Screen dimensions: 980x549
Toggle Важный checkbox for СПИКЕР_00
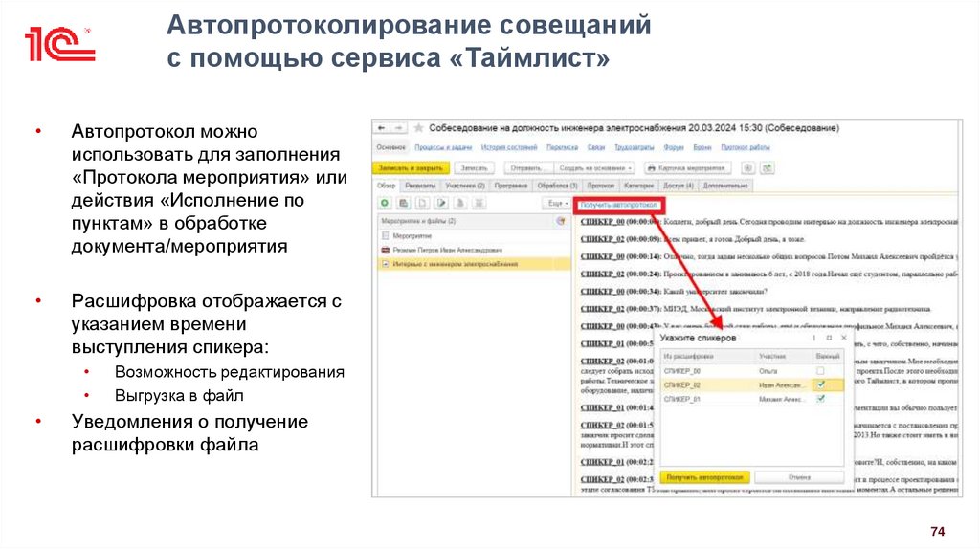click(820, 371)
